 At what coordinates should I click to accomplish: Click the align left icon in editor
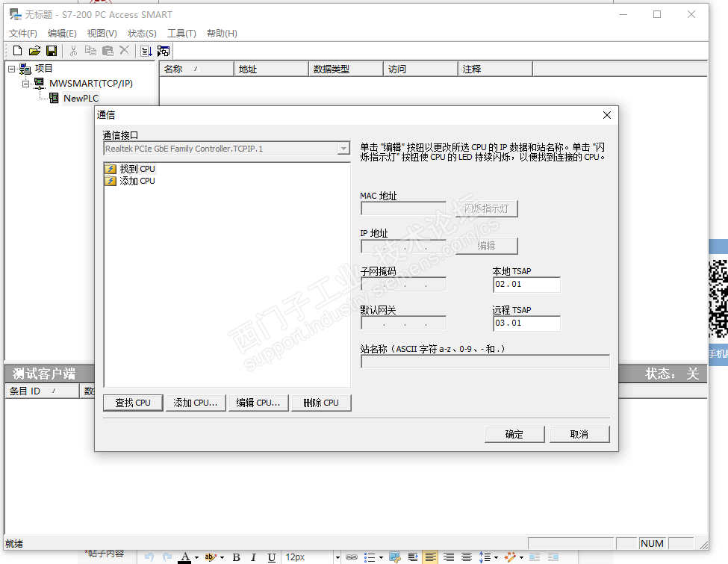click(x=430, y=557)
